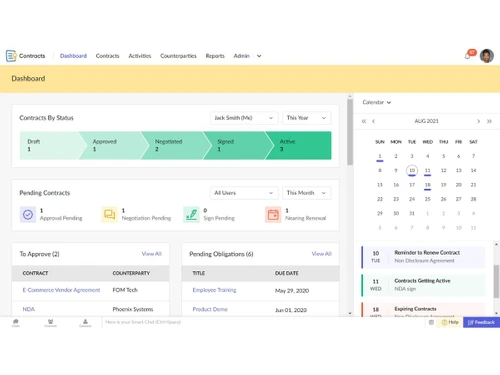Click the CONTRACT column header
This screenshot has height=375, width=500.
point(35,273)
